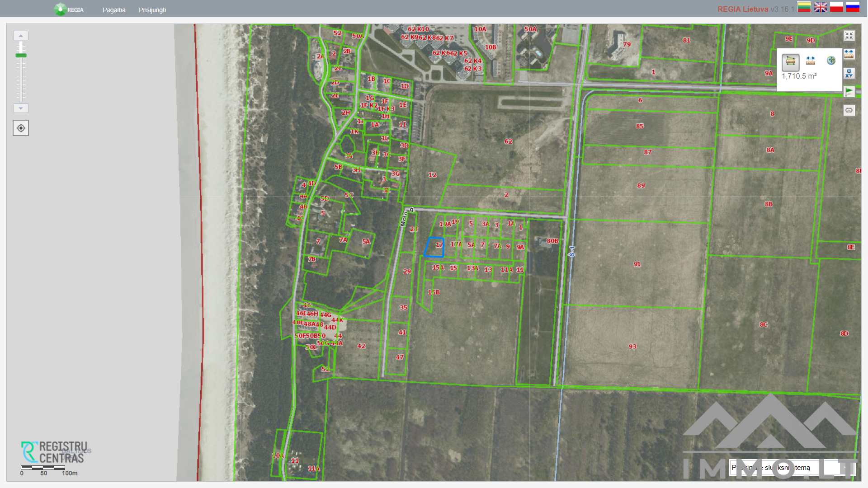Viewport: 868px width, 488px height.
Task: Open the Pasirinkite sluoksnių temą dropdown
Action: tap(792, 468)
